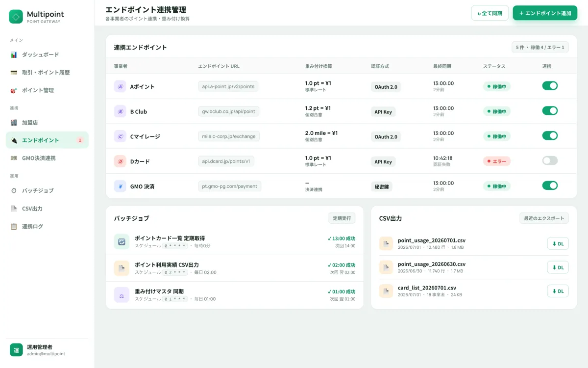
Task: Click URL mile.c-corp.jp/exchange
Action: tap(229, 136)
